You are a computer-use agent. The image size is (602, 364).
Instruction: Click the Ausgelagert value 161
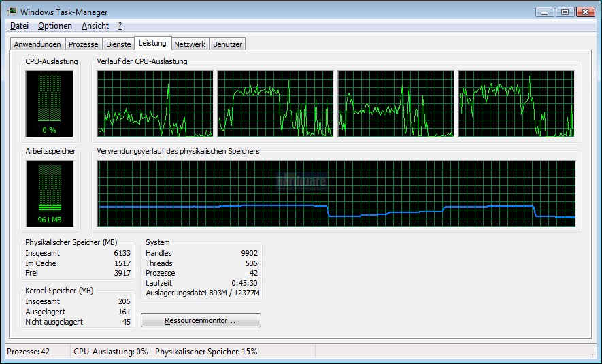tap(124, 312)
